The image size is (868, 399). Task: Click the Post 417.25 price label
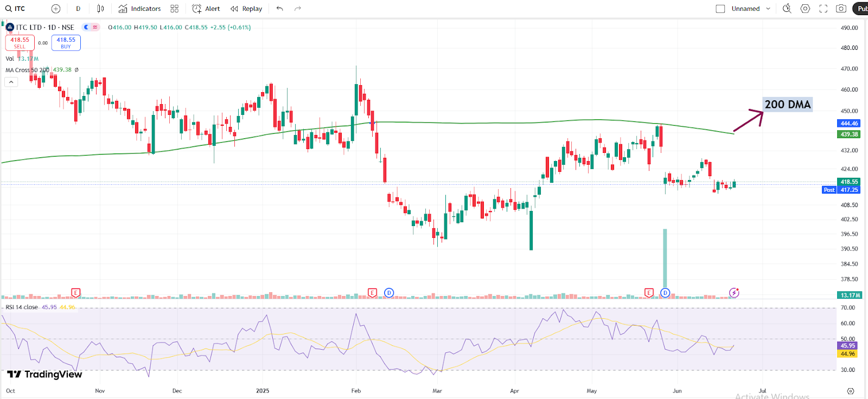841,190
